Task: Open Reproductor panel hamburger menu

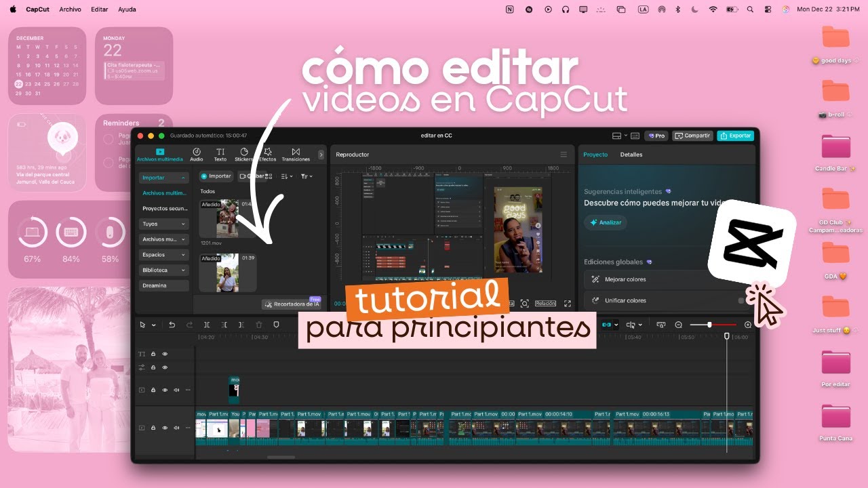Action: click(563, 155)
